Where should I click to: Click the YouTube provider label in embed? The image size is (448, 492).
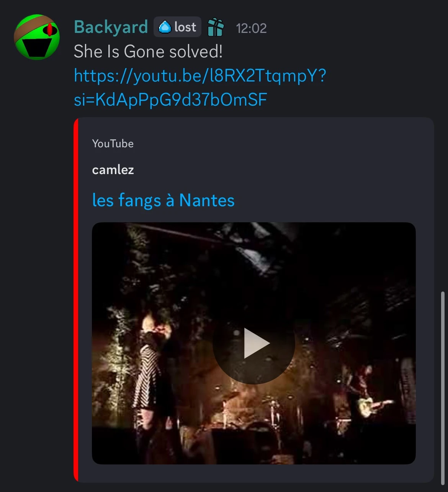pos(113,143)
